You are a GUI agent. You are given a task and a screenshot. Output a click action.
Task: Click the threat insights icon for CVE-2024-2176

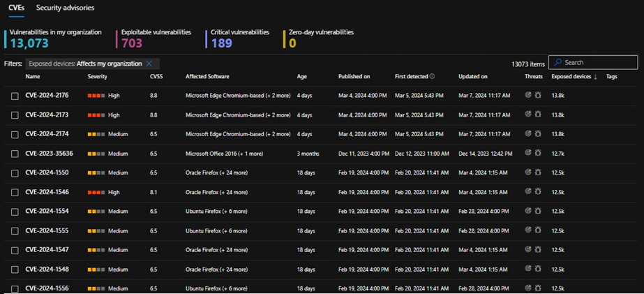pyautogui.click(x=528, y=95)
